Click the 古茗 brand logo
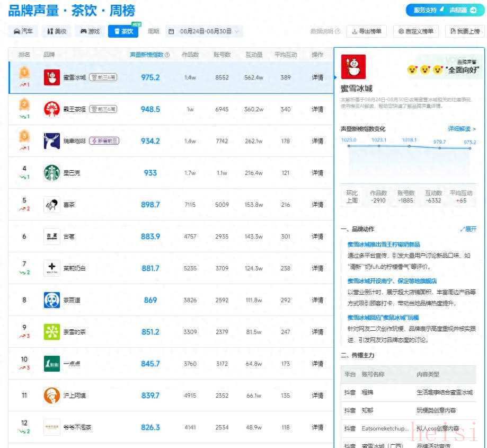Image resolution: width=487 pixels, height=448 pixels. click(x=52, y=236)
